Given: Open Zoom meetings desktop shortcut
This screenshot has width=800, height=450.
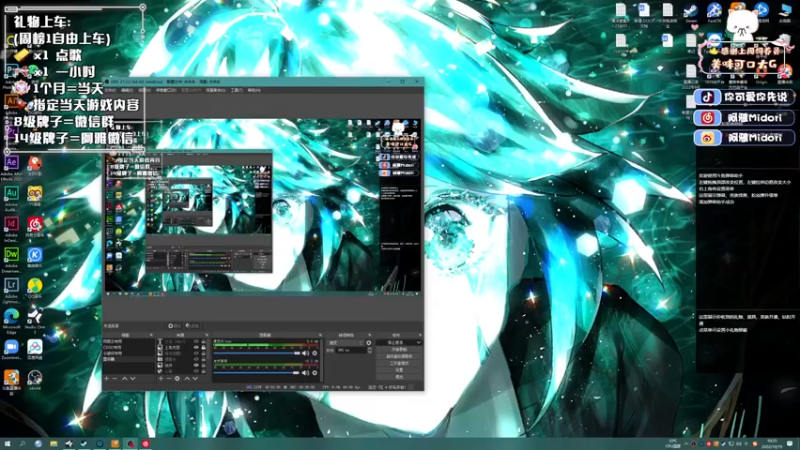Looking at the screenshot, I should 11,347.
